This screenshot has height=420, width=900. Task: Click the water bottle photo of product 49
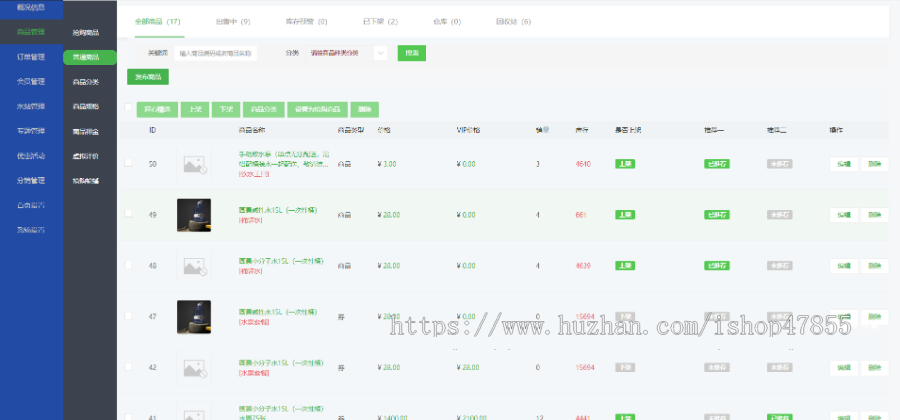[194, 215]
